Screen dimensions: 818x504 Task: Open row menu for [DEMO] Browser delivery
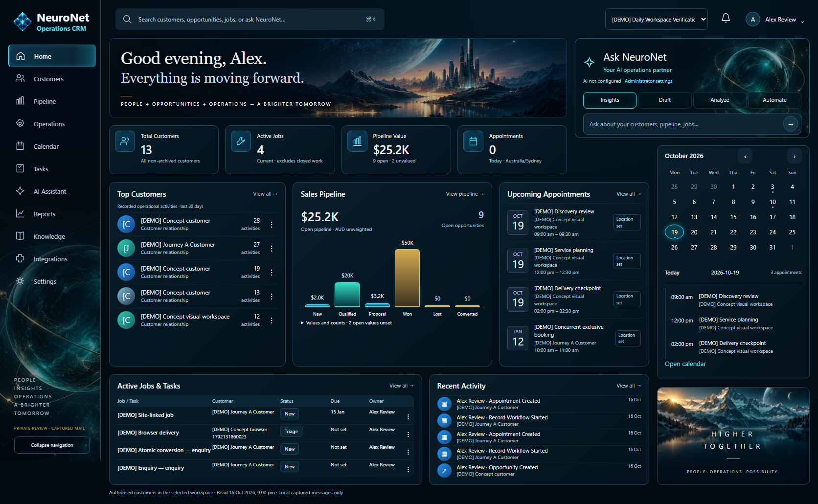tap(408, 435)
